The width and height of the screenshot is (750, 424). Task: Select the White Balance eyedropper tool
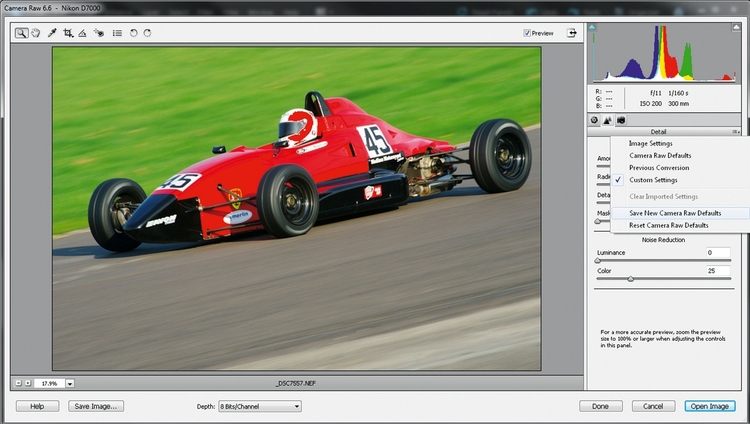52,33
